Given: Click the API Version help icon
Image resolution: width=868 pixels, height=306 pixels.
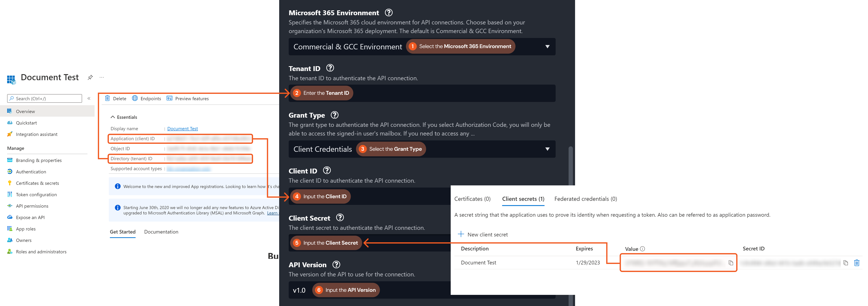Looking at the screenshot, I should click(x=336, y=265).
